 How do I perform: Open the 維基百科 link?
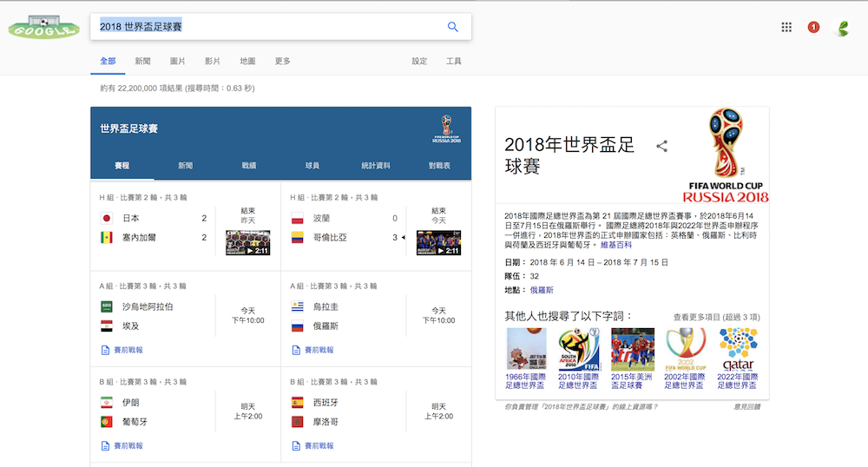click(616, 245)
